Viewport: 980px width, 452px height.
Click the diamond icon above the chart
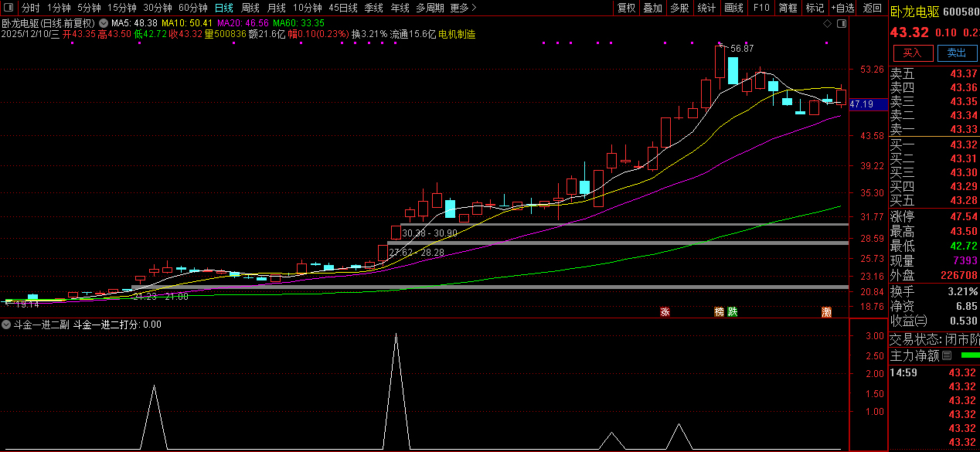(x=828, y=23)
